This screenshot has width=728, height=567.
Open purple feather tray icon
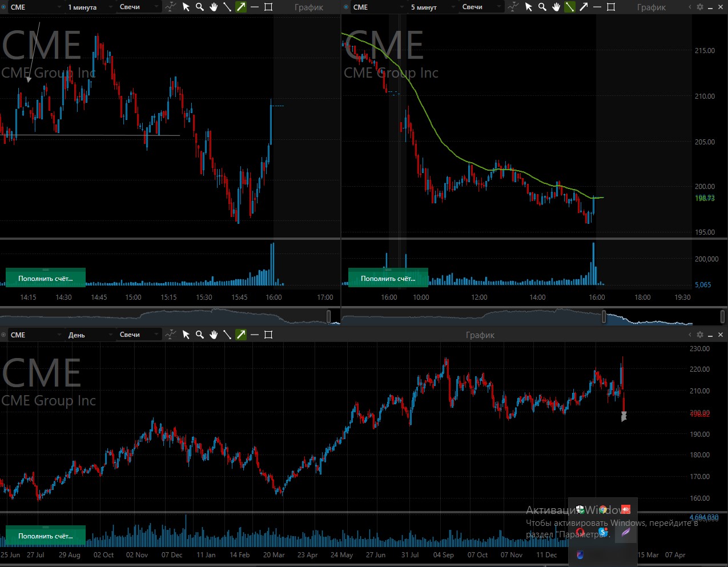(625, 532)
